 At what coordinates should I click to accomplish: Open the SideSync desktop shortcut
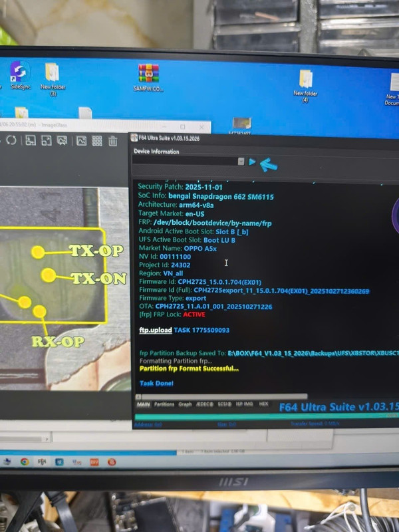click(x=20, y=75)
